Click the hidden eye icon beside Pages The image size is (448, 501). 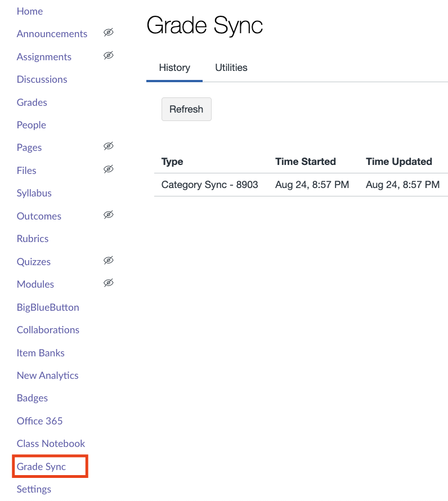[109, 146]
